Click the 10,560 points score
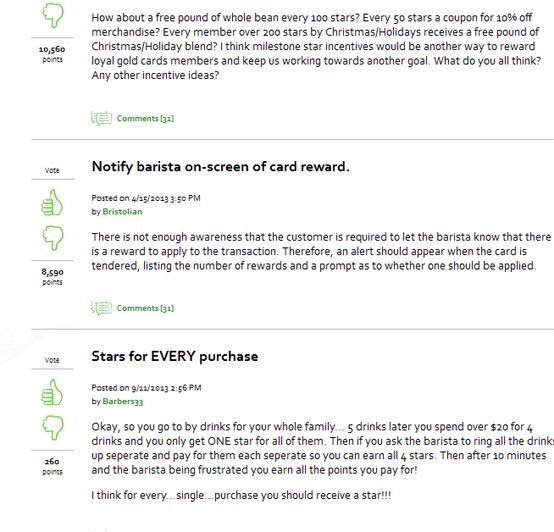The height and width of the screenshot is (532, 554). tap(52, 54)
